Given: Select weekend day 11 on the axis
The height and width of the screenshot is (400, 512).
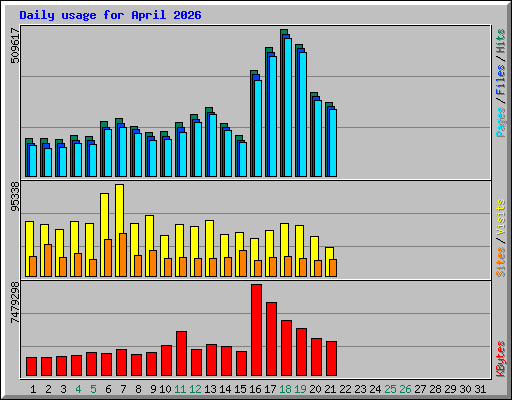Looking at the screenshot, I should 180,389.
